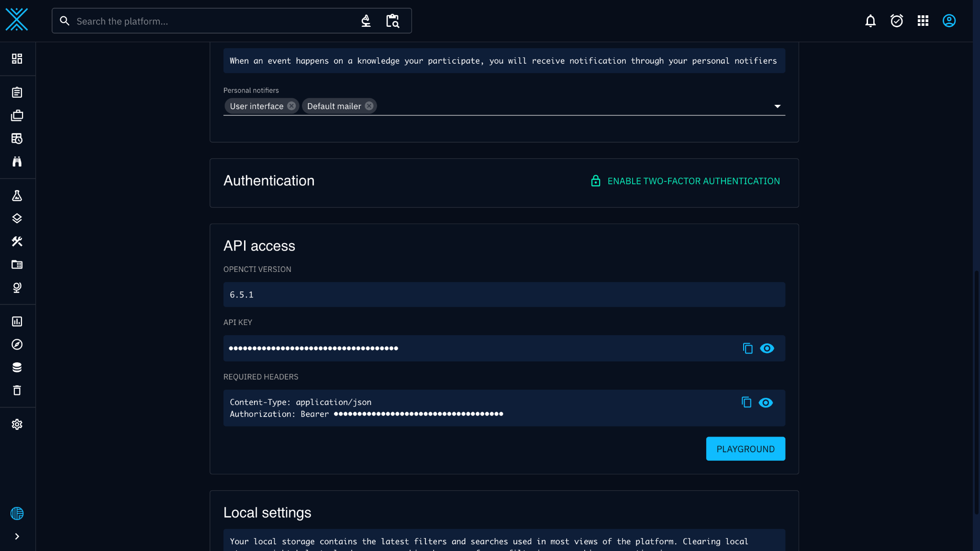Open the OpenCTI logo home link
The width and height of the screenshot is (980, 551).
pyautogui.click(x=17, y=20)
